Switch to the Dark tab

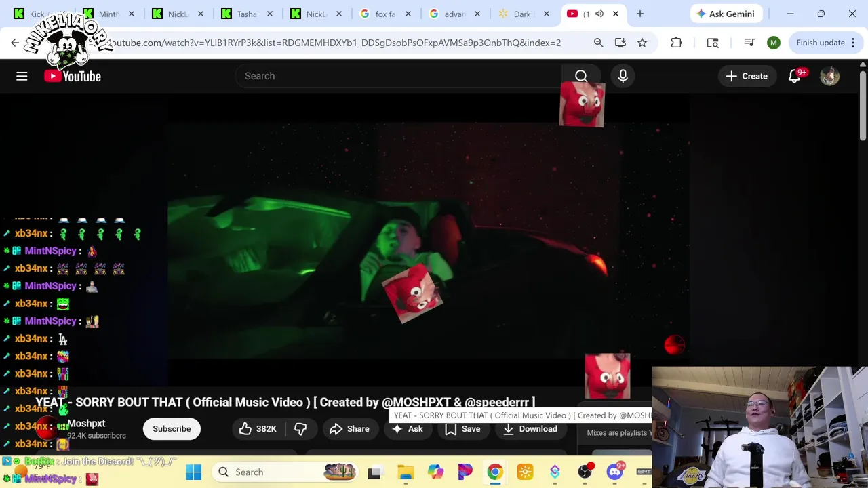pyautogui.click(x=522, y=14)
